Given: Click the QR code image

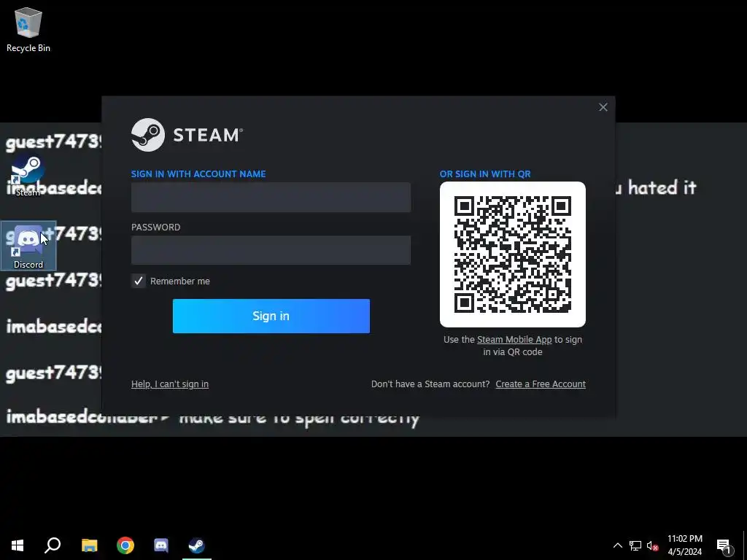Looking at the screenshot, I should (513, 254).
